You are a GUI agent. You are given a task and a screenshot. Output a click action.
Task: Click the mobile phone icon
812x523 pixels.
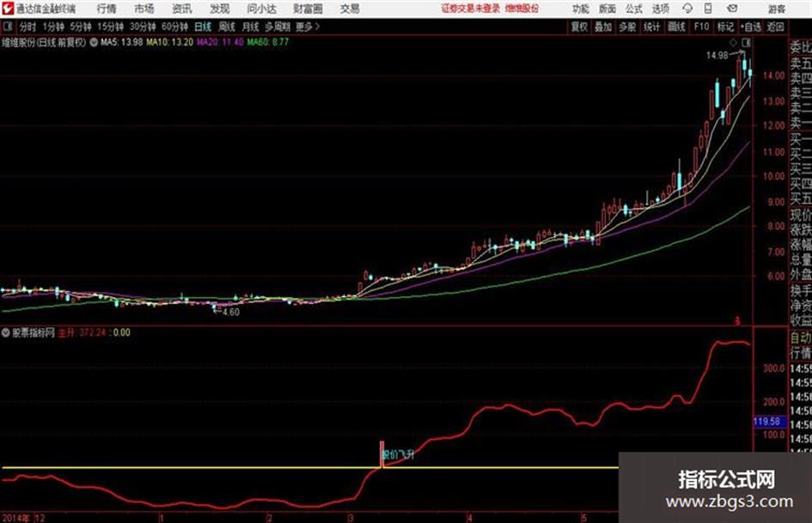coord(708,9)
